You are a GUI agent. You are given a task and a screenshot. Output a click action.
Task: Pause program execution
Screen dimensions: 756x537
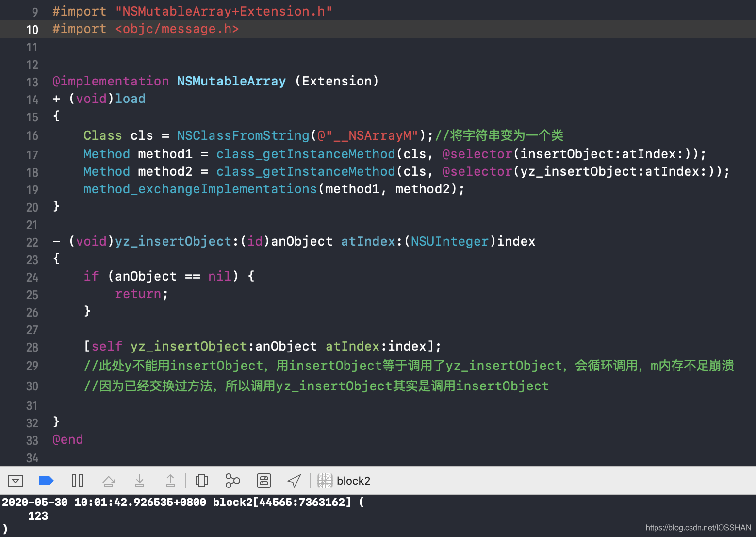(78, 481)
